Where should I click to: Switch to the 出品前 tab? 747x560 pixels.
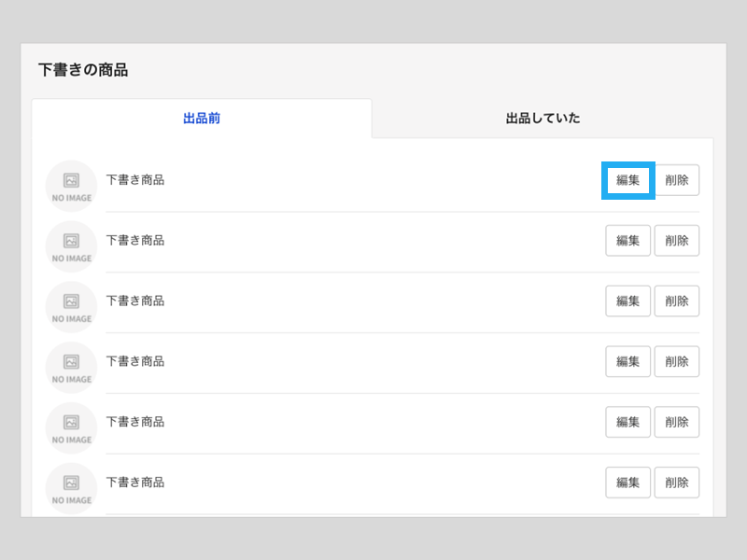pyautogui.click(x=202, y=119)
